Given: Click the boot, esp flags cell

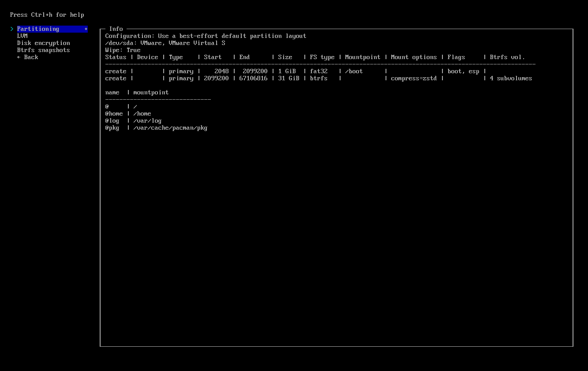Looking at the screenshot, I should (x=463, y=71).
